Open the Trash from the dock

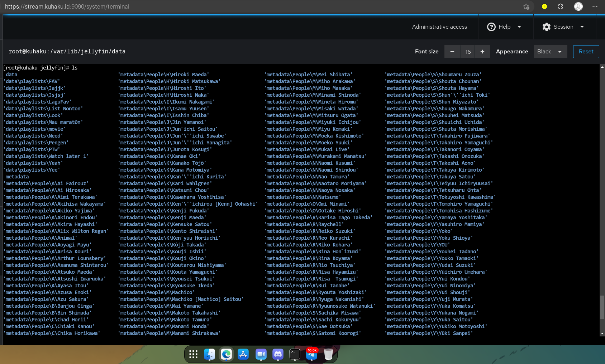pyautogui.click(x=328, y=354)
